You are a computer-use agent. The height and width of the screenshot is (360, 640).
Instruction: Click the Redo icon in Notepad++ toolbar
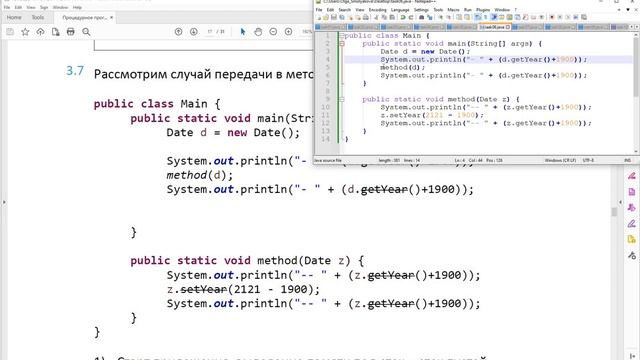tap(411, 17)
